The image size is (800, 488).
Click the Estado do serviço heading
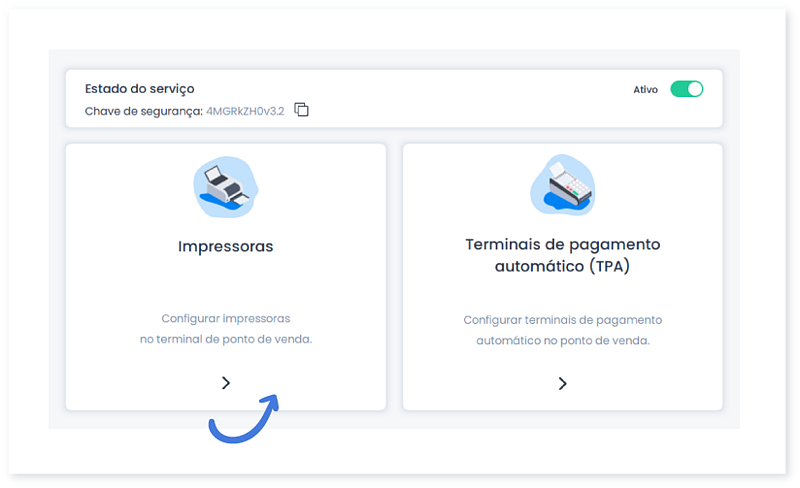click(x=139, y=89)
